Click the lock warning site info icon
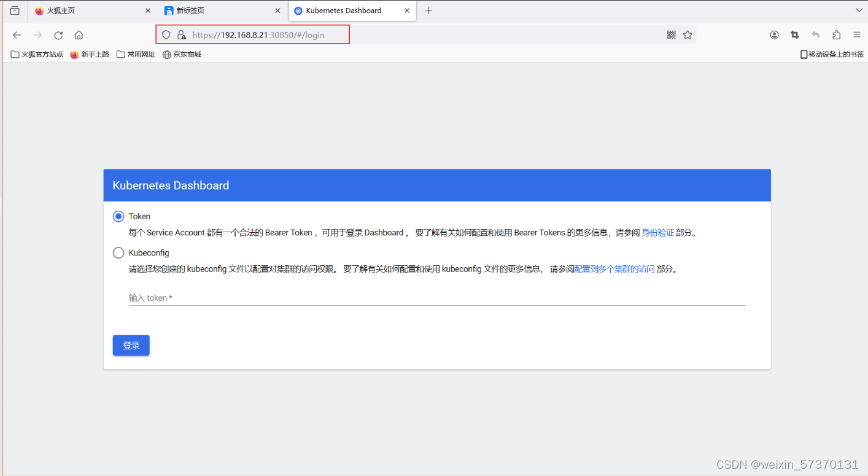The height and width of the screenshot is (476, 868). (x=181, y=35)
